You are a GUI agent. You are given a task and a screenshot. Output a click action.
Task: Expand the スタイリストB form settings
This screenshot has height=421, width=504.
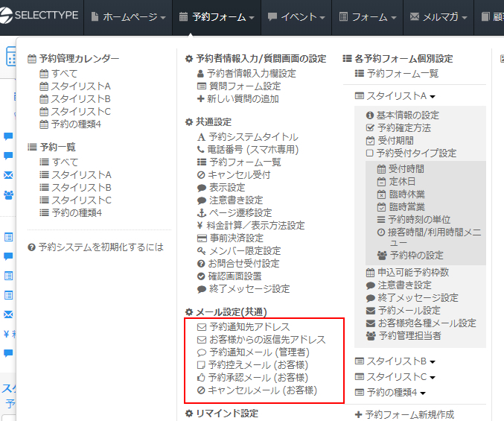[x=395, y=361]
